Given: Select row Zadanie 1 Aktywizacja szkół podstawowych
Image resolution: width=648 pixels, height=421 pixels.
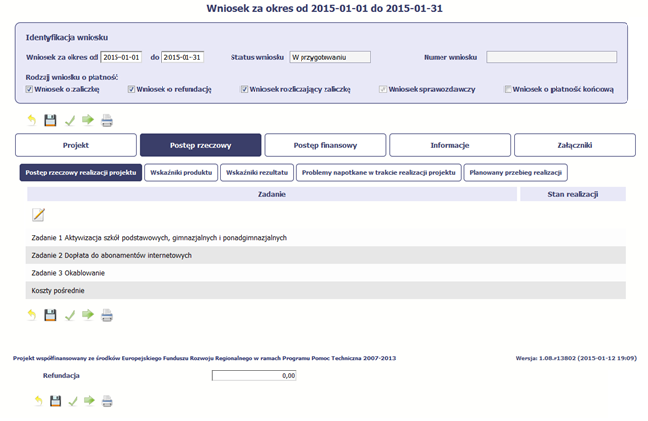Looking at the screenshot, I should tap(326, 238).
